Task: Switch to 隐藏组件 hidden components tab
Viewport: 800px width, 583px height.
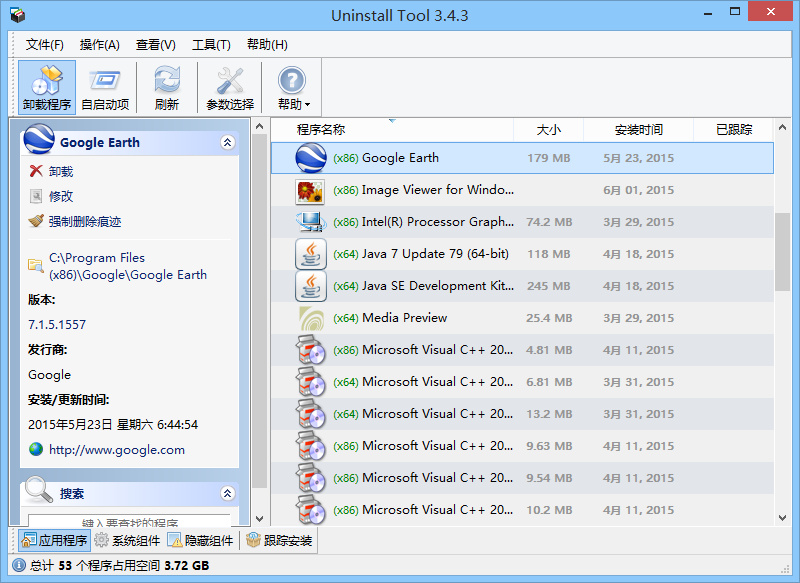Action: 201,540
